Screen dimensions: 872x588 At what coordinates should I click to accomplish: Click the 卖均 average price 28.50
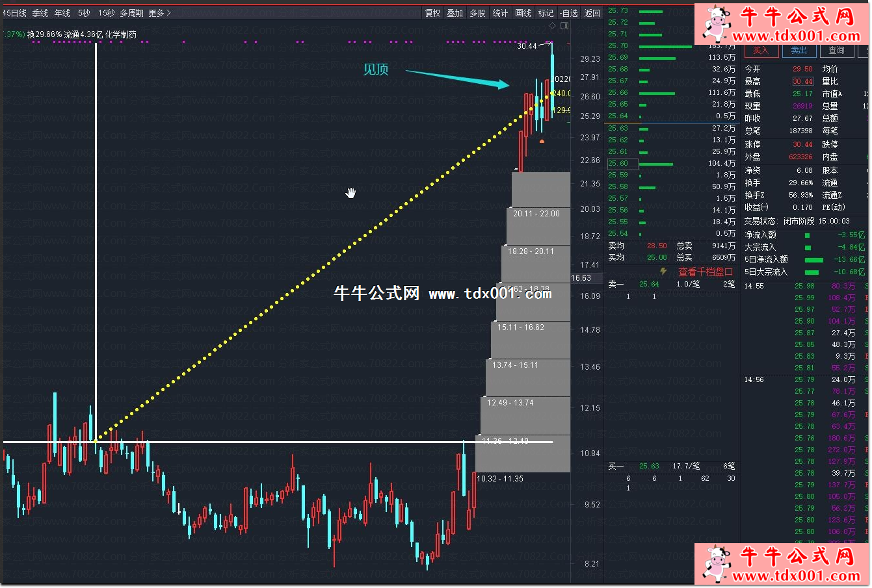[657, 246]
